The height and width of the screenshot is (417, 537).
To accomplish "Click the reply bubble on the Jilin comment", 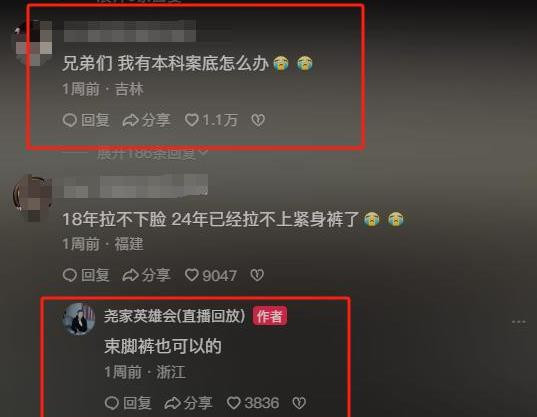I will tap(86, 120).
